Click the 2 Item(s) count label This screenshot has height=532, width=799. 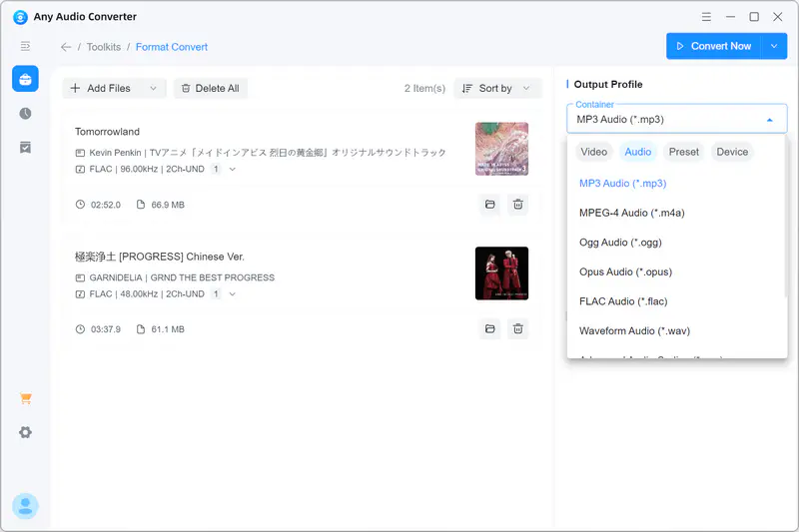click(x=425, y=88)
